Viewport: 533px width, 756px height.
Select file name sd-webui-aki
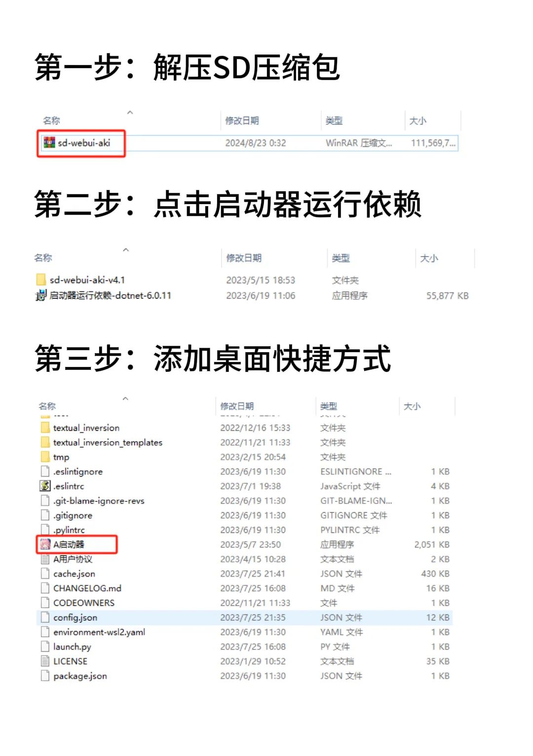point(84,143)
